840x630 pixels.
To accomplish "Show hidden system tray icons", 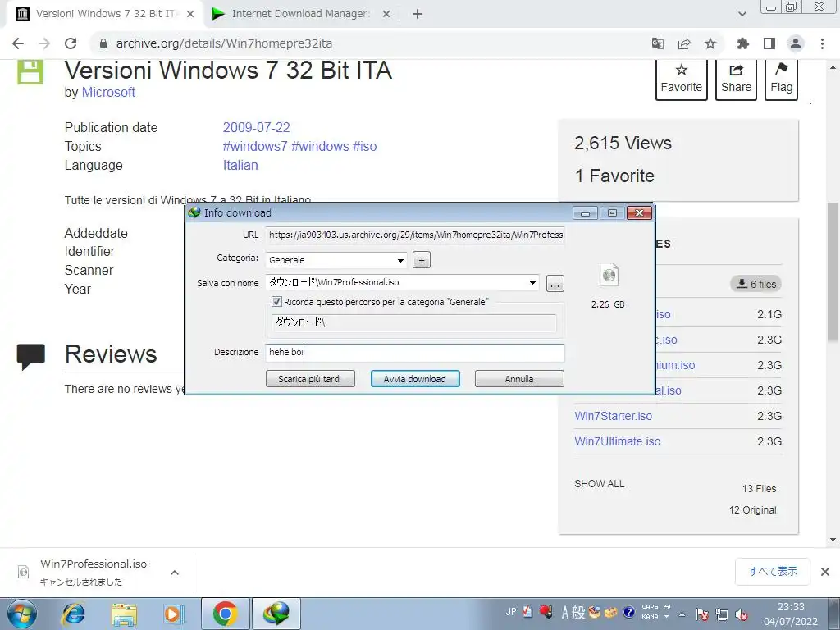I will 682,614.
